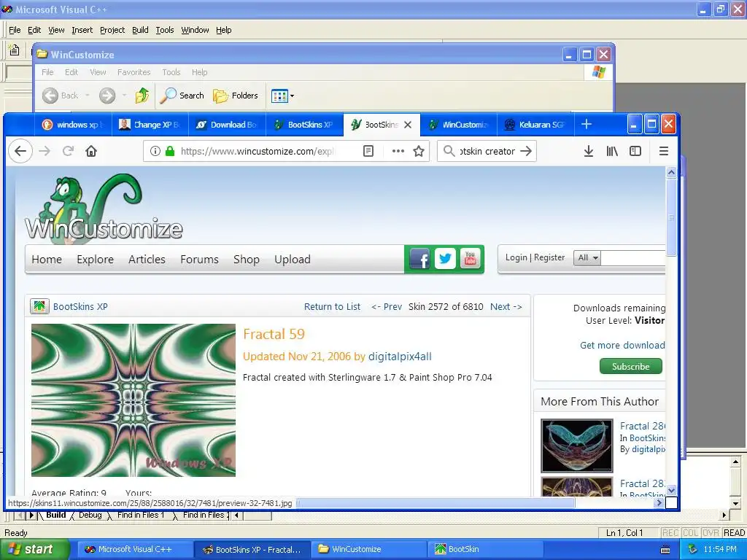Click the Login link
The height and width of the screenshot is (560, 747).
pyautogui.click(x=516, y=257)
